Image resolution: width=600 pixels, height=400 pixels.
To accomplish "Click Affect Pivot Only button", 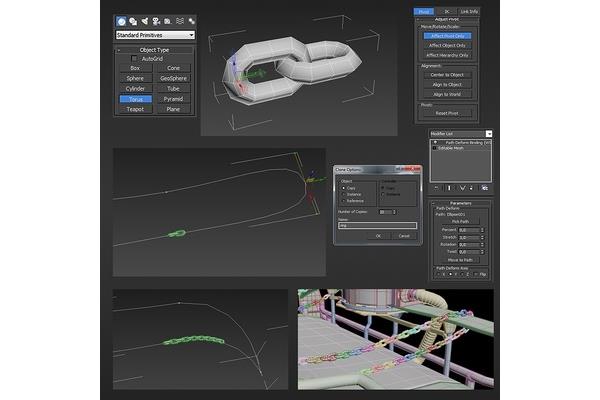I will click(x=447, y=36).
